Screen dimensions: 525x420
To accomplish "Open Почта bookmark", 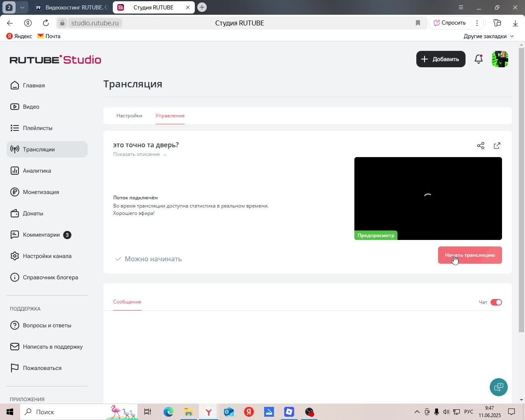I will (49, 36).
